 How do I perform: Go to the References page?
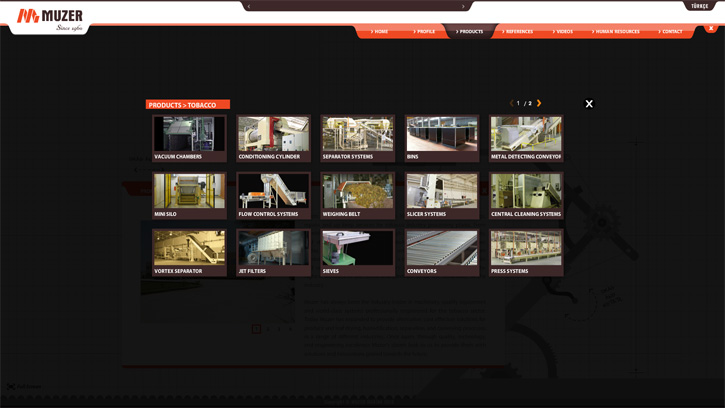click(x=518, y=32)
